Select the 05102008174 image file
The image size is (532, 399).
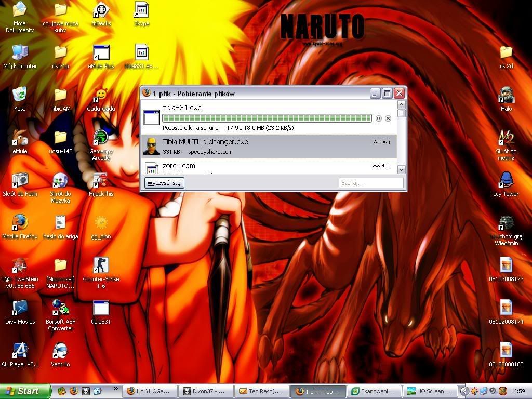(x=506, y=312)
